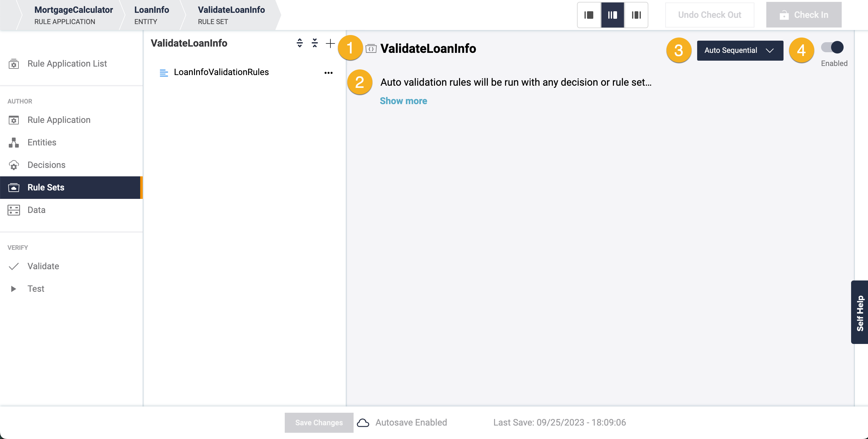This screenshot has width=868, height=439.
Task: Open LoanInfoValidationRules three-dot options menu
Action: pos(328,73)
